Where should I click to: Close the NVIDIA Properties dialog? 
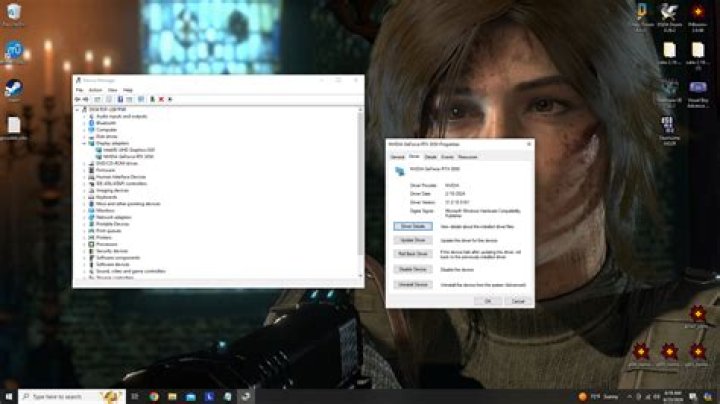click(x=529, y=144)
